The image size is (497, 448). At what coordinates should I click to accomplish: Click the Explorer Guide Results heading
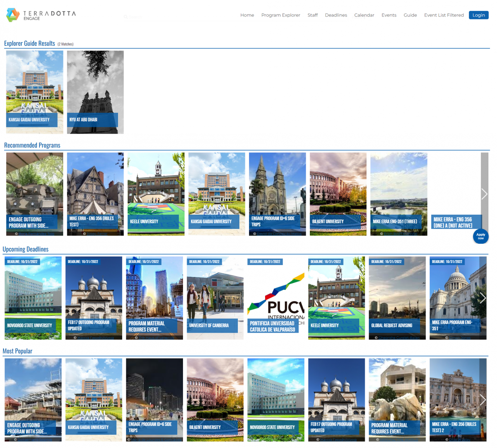click(29, 43)
